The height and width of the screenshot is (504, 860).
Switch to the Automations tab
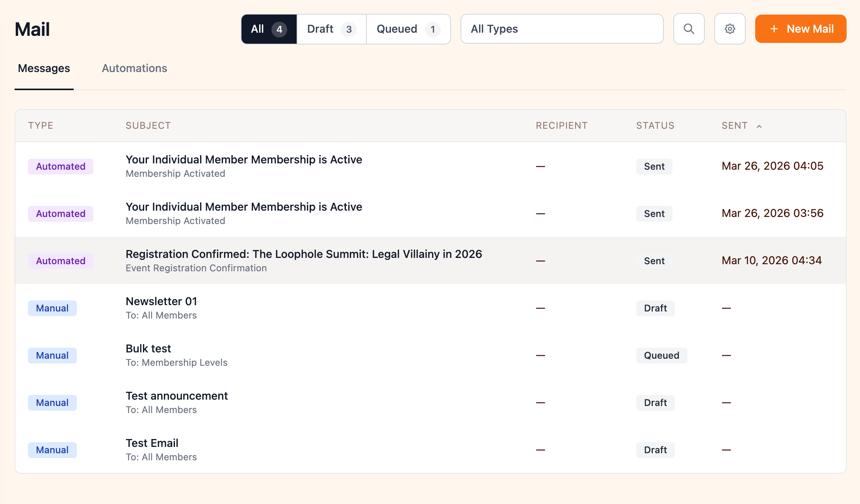(134, 68)
